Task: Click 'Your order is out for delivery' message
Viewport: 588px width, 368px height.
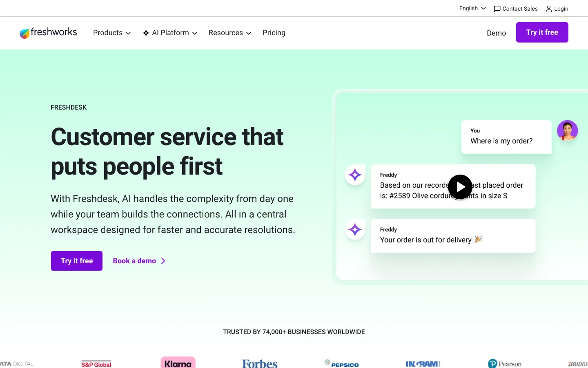Action: 453,236
